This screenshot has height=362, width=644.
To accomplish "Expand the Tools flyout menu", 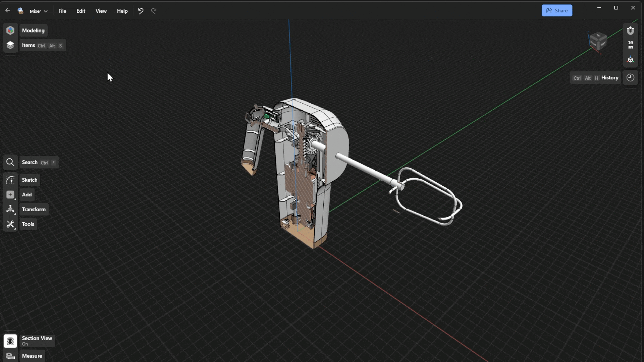I will (10, 224).
